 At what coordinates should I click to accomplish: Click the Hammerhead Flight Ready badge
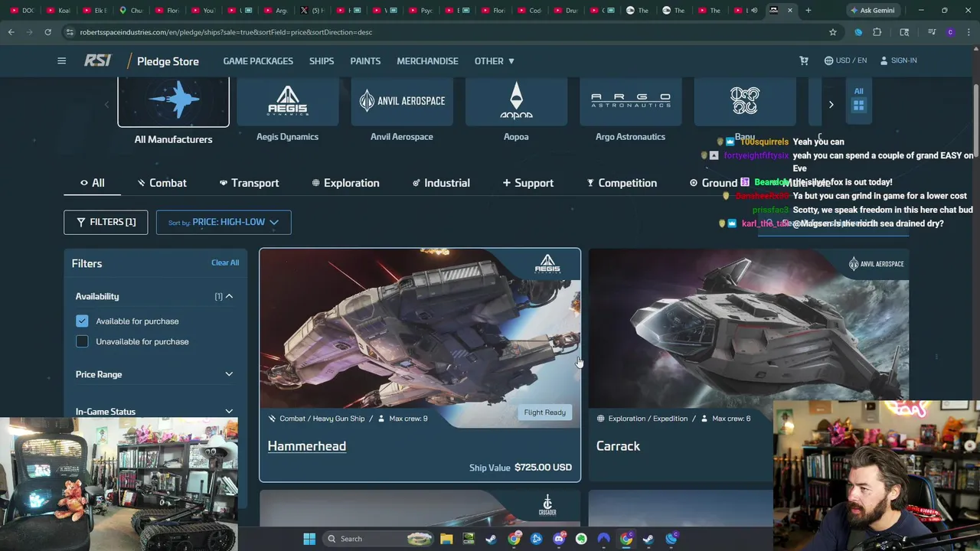tap(544, 412)
